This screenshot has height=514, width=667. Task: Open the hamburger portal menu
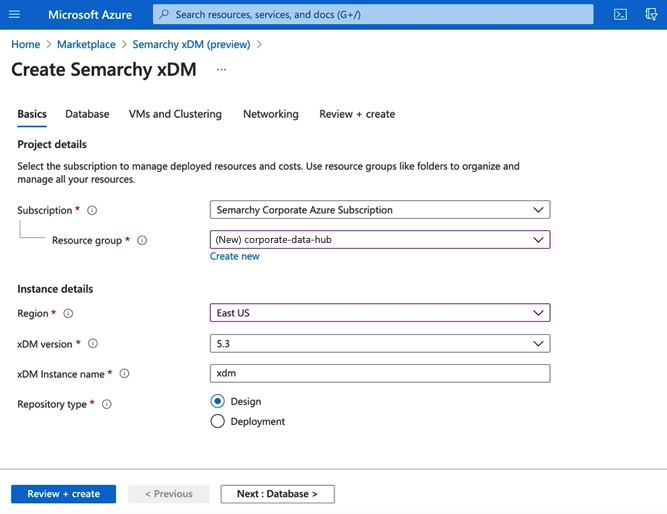(x=14, y=14)
